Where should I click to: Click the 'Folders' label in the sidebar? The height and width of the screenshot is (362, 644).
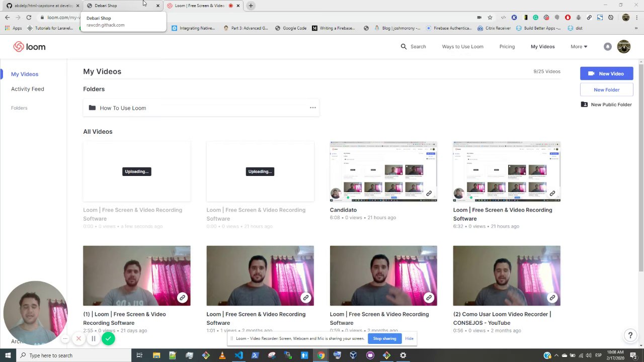[19, 108]
